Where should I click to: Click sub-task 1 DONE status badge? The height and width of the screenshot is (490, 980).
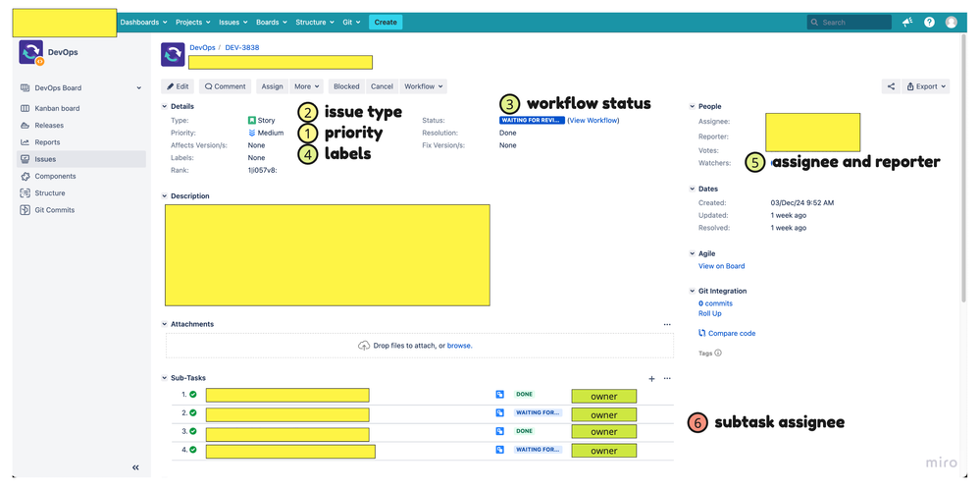pyautogui.click(x=525, y=394)
